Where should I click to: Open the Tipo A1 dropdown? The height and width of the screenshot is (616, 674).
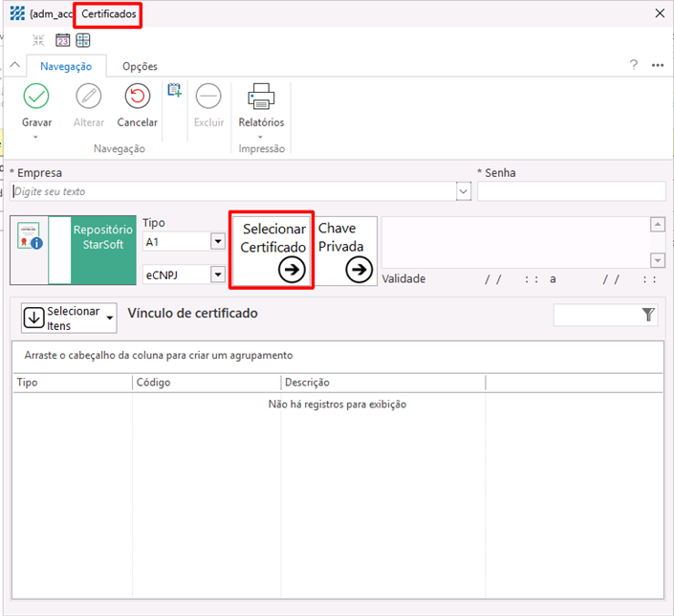[217, 242]
